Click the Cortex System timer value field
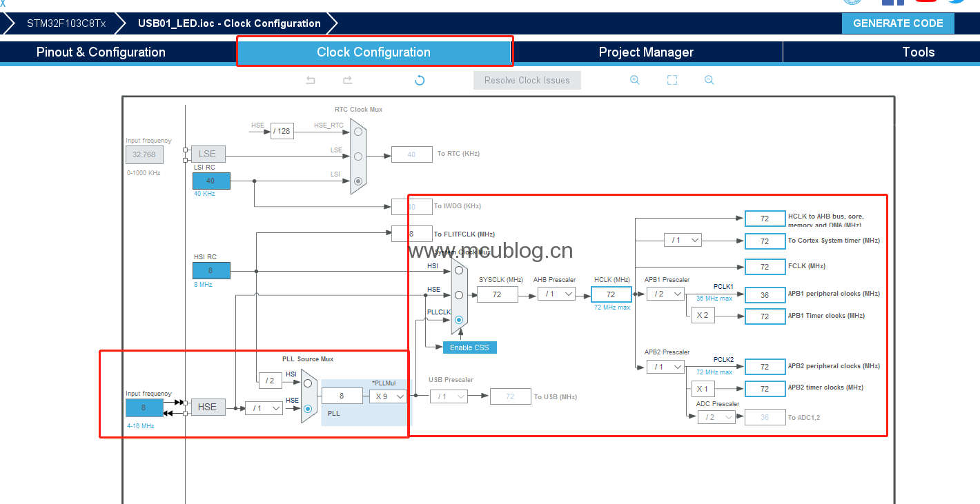 pos(765,241)
